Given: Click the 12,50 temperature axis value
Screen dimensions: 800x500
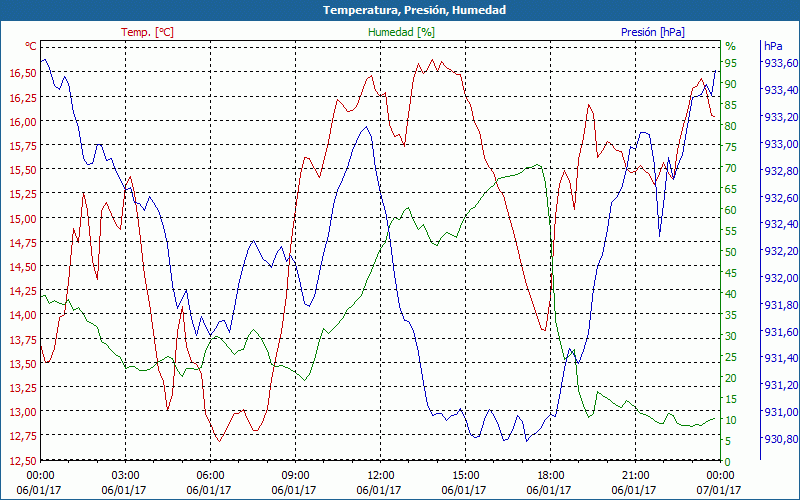Looking at the screenshot, I should pyautogui.click(x=23, y=460).
